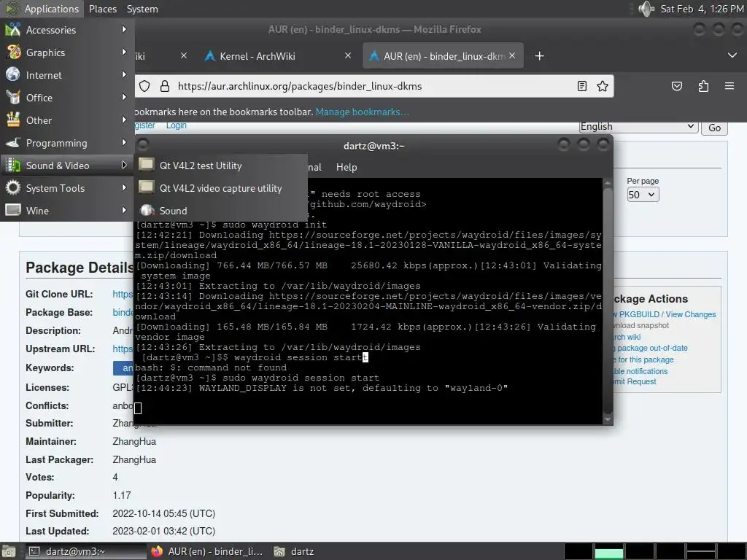The height and width of the screenshot is (560, 747).
Task: Click the Sound speaker icon in submenu
Action: 147,210
